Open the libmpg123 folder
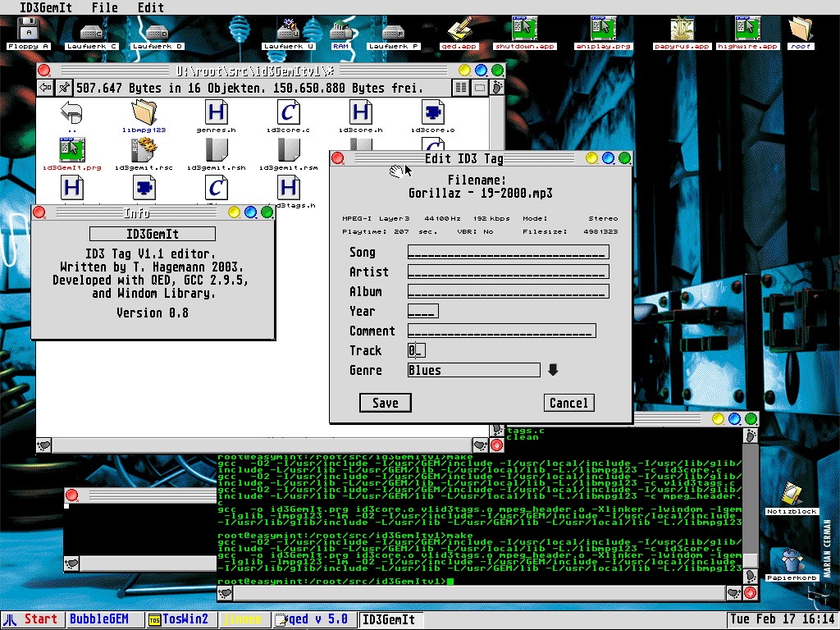This screenshot has height=630, width=840. pyautogui.click(x=144, y=116)
